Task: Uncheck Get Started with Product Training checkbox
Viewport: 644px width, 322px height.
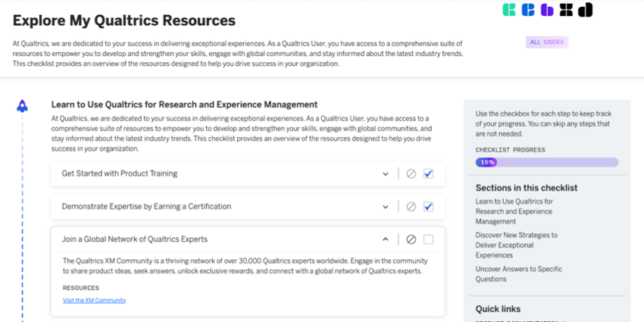Action: [429, 174]
